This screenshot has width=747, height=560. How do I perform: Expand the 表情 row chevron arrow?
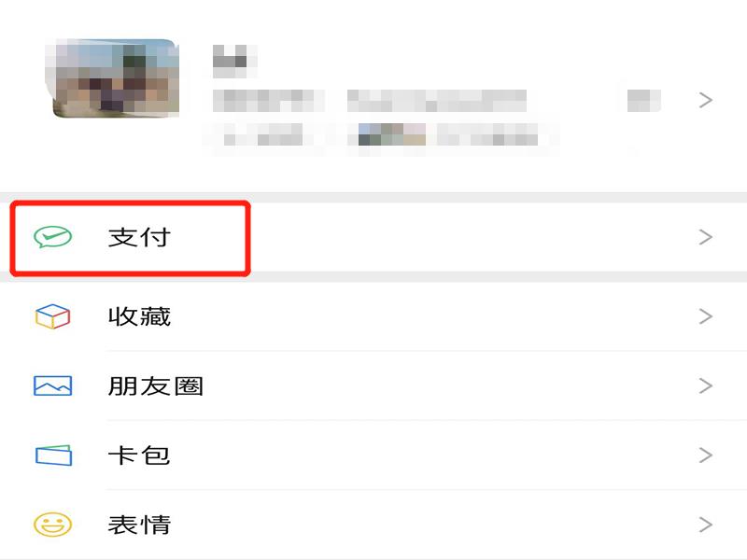tap(706, 525)
